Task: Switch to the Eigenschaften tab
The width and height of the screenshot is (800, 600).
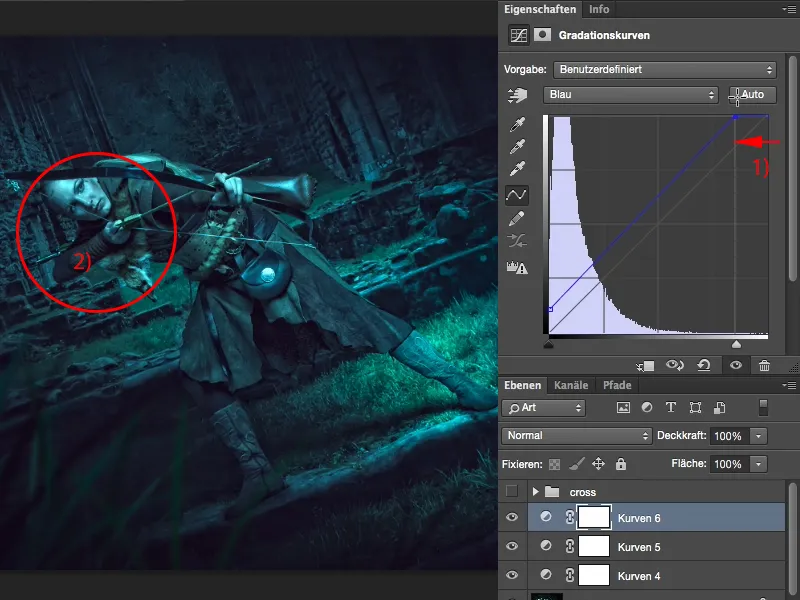Action: [x=540, y=9]
